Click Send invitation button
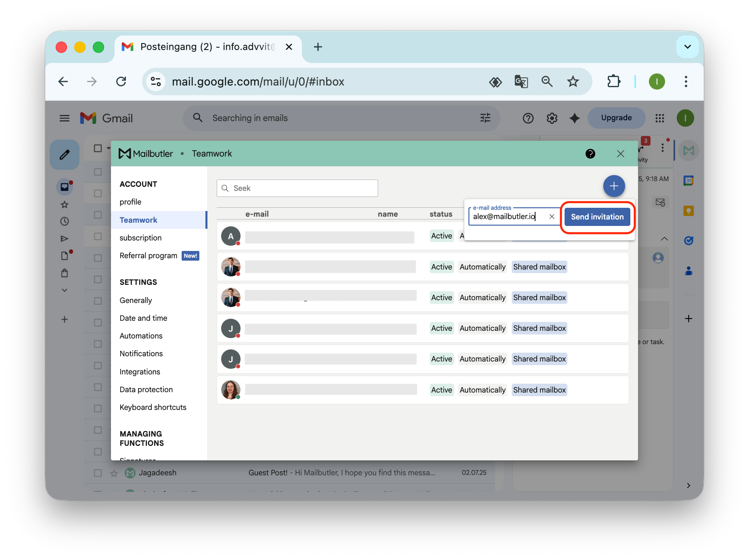This screenshot has height=560, width=749. click(x=597, y=217)
